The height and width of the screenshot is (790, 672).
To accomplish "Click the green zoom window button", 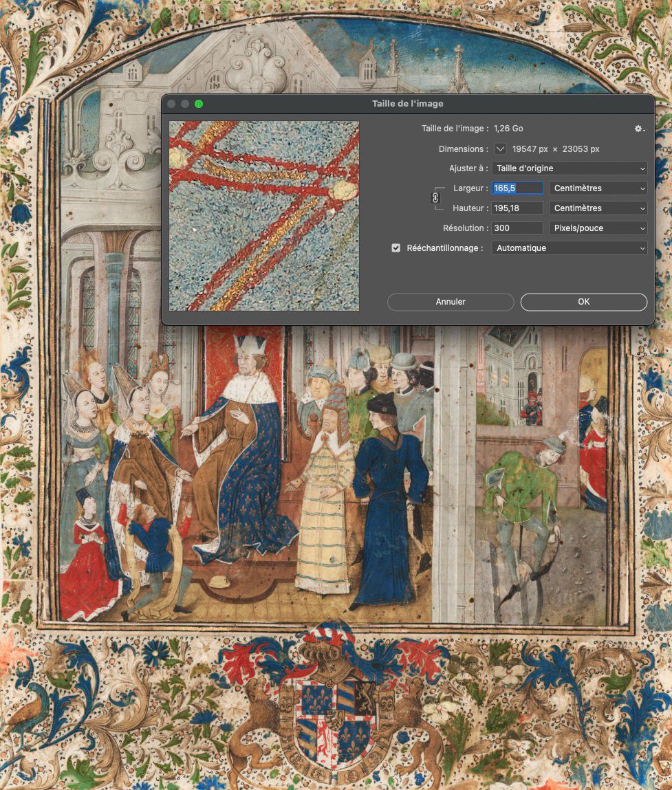I will pos(199,104).
